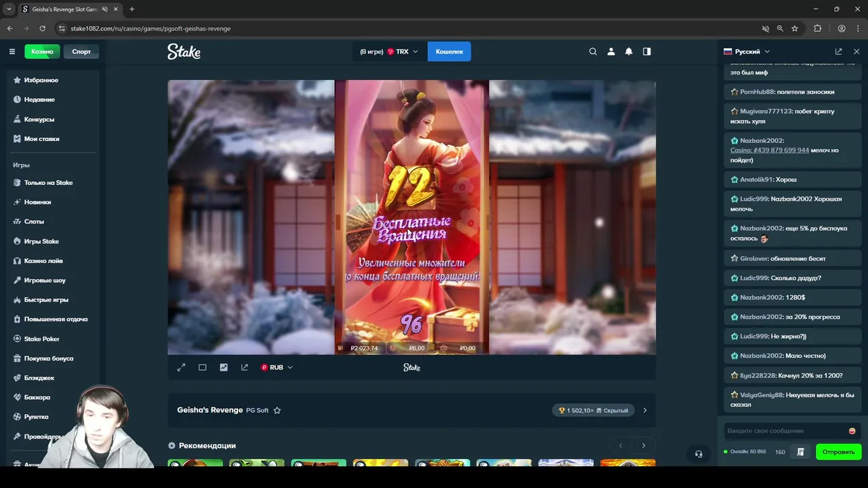The width and height of the screenshot is (868, 488).
Task: Open the RUB game currency dropdown
Action: (277, 367)
